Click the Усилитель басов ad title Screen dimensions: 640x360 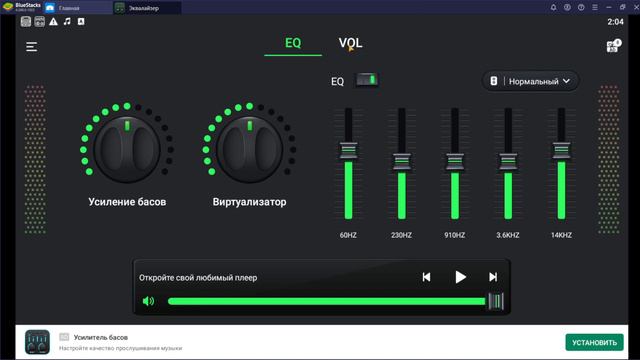(101, 337)
